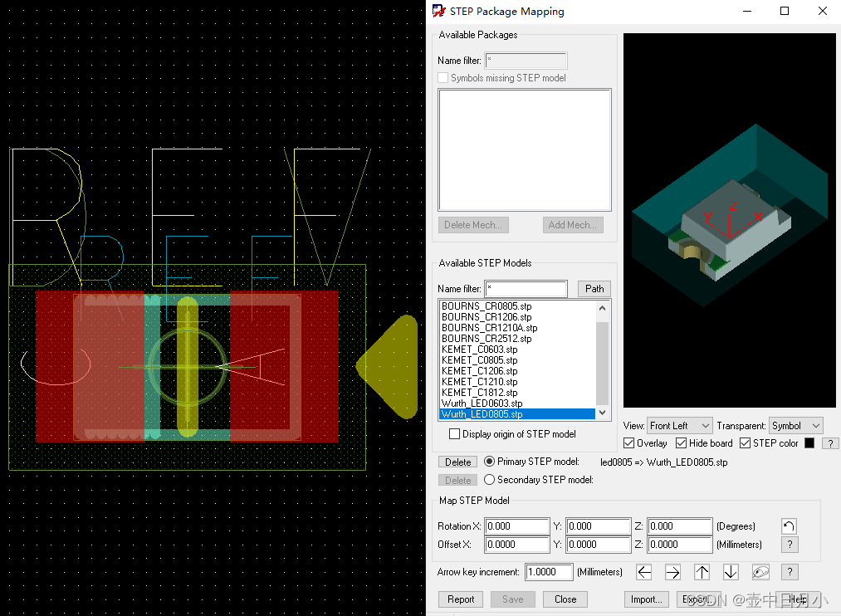This screenshot has width=841, height=616.
Task: Select Wurth_LED0603.stp in the model list
Action: coord(496,403)
